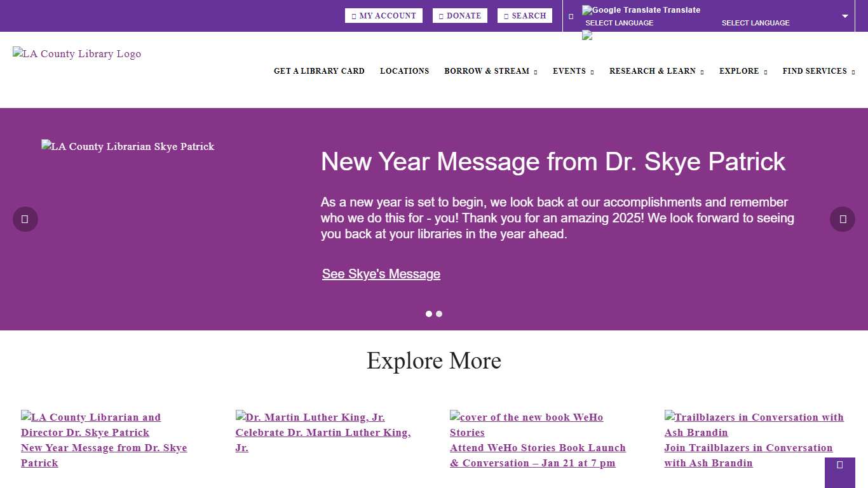Follow the See Skye's Message link

(381, 274)
